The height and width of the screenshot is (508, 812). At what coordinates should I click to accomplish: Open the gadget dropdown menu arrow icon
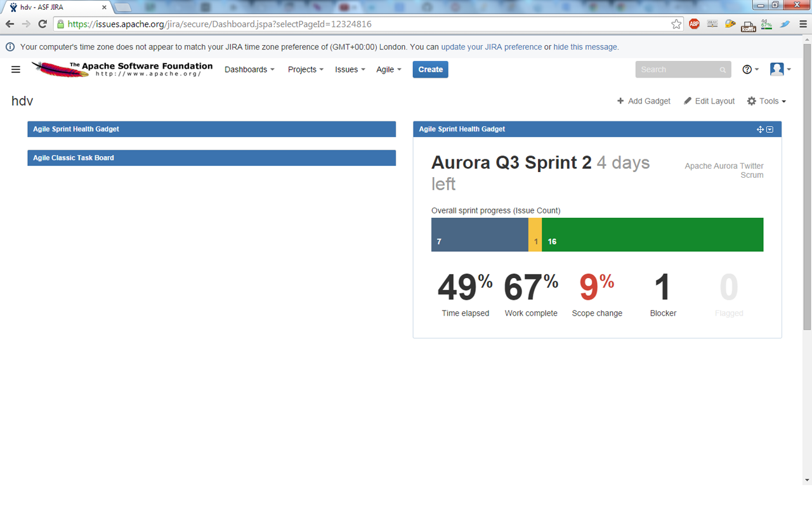click(x=770, y=130)
